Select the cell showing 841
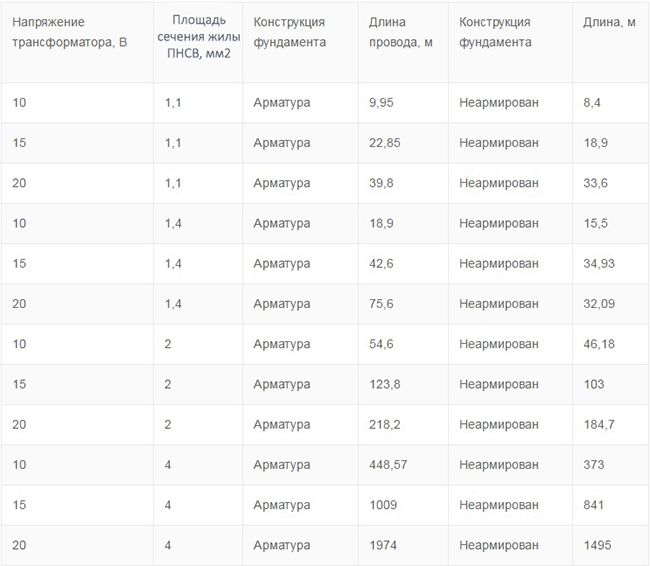 click(593, 505)
